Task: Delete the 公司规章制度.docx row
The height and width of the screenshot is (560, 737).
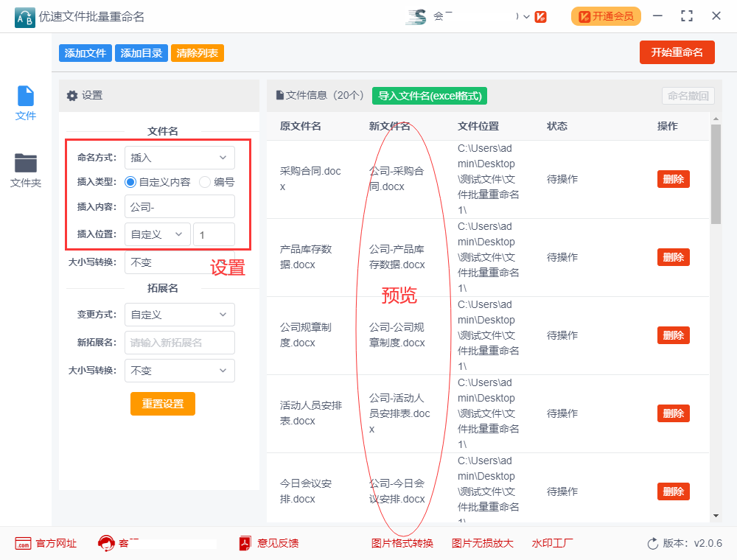Action: (x=673, y=335)
